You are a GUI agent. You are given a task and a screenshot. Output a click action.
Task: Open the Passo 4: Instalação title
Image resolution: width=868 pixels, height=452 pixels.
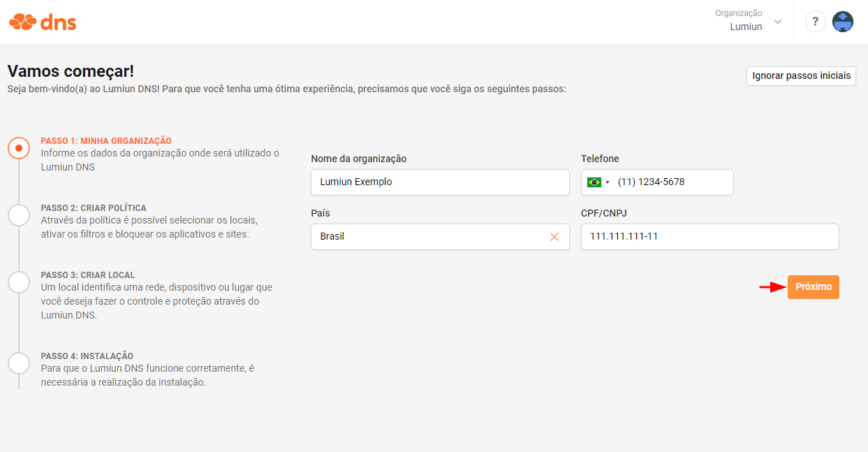[87, 356]
